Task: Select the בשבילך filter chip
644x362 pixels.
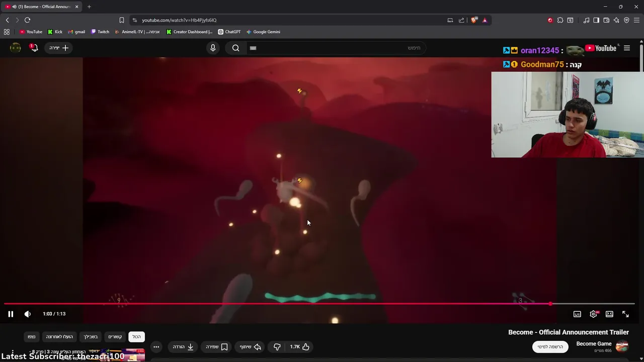Action: pos(91,337)
